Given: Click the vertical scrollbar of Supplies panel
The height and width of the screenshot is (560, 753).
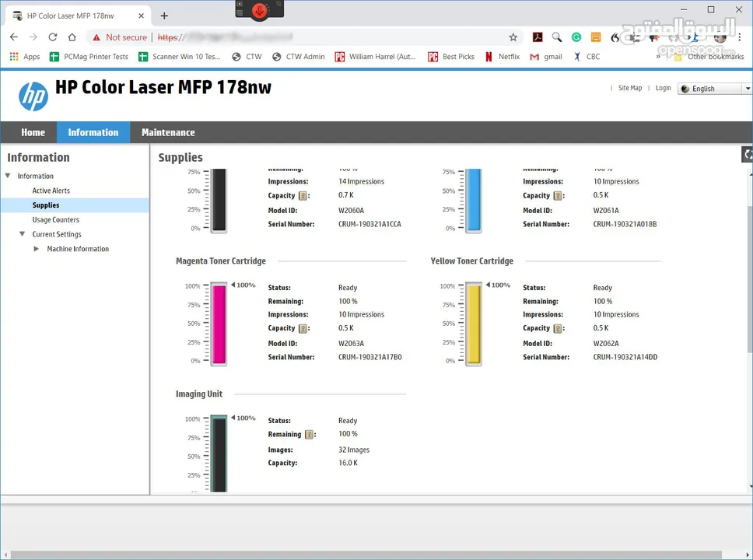Looking at the screenshot, I should [750, 281].
